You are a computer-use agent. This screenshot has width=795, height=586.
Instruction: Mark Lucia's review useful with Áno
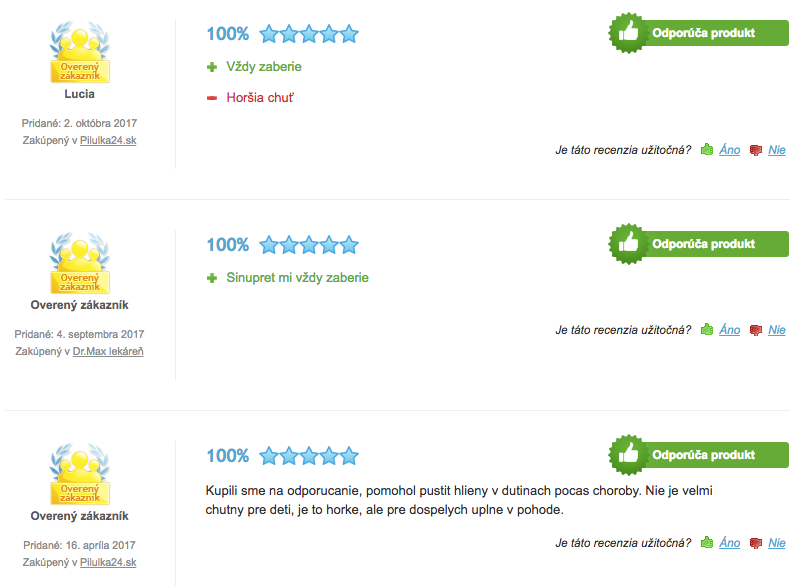(x=730, y=150)
